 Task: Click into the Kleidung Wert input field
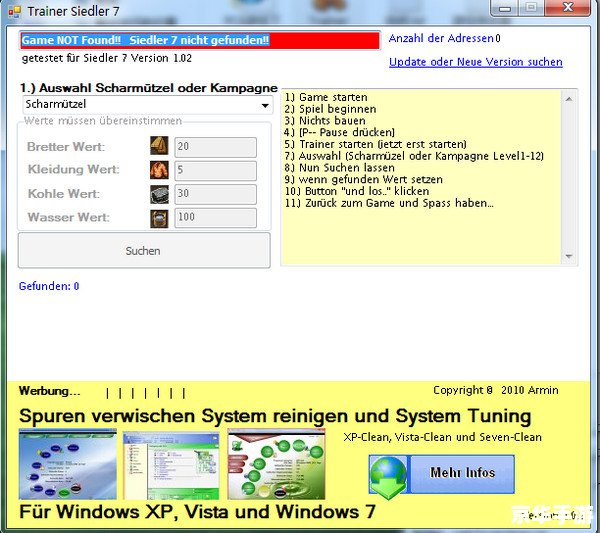(x=215, y=170)
